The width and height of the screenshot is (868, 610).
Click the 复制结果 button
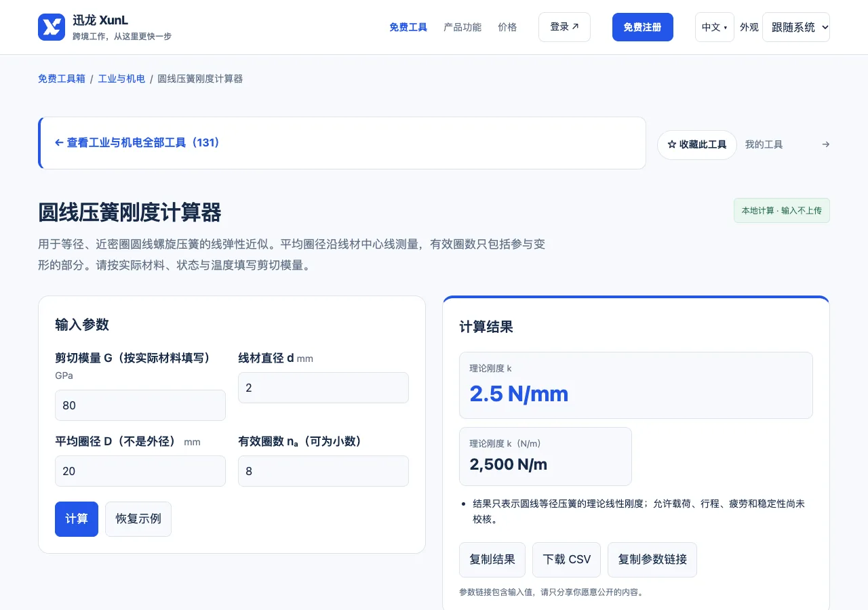[492, 560]
